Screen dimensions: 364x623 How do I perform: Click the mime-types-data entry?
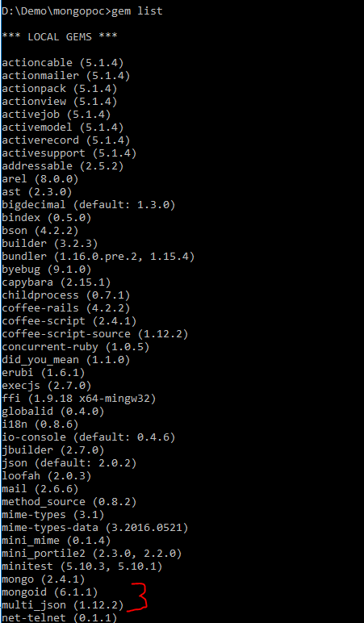coord(95,528)
